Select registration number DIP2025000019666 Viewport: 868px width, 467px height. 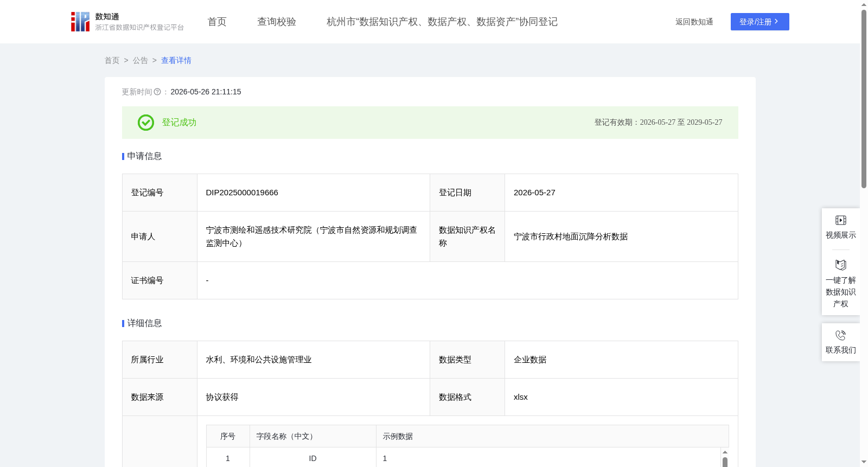(x=242, y=193)
